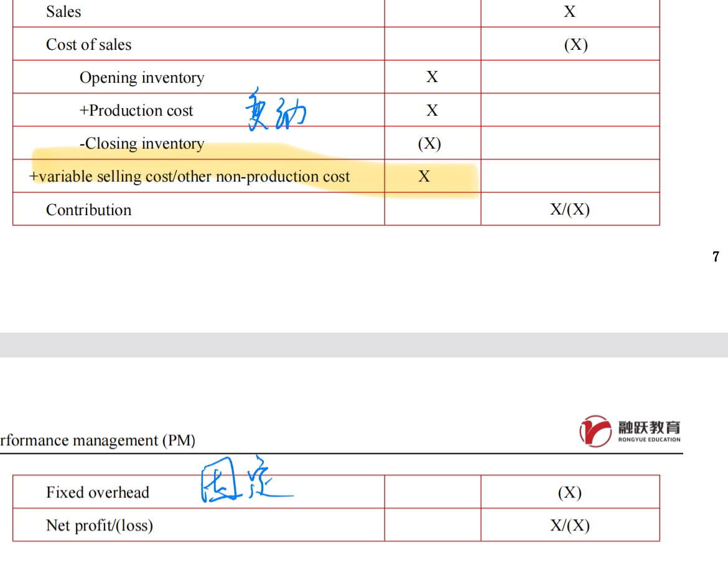Select the Opening inventory label

(141, 78)
